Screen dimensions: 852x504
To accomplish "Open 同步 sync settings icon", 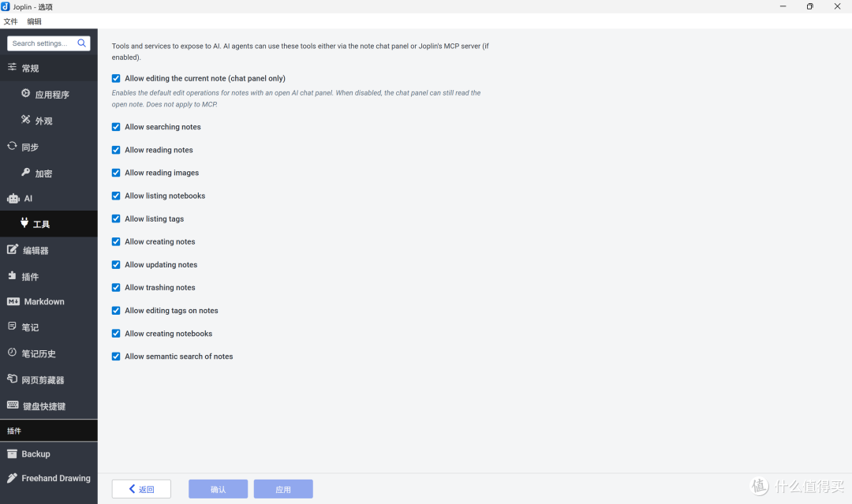I will (12, 146).
